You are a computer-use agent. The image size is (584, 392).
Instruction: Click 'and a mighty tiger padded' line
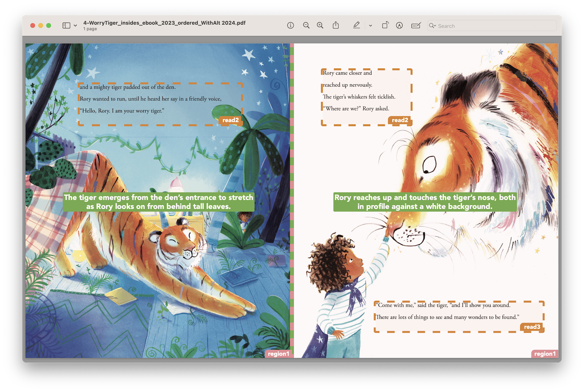coord(128,87)
